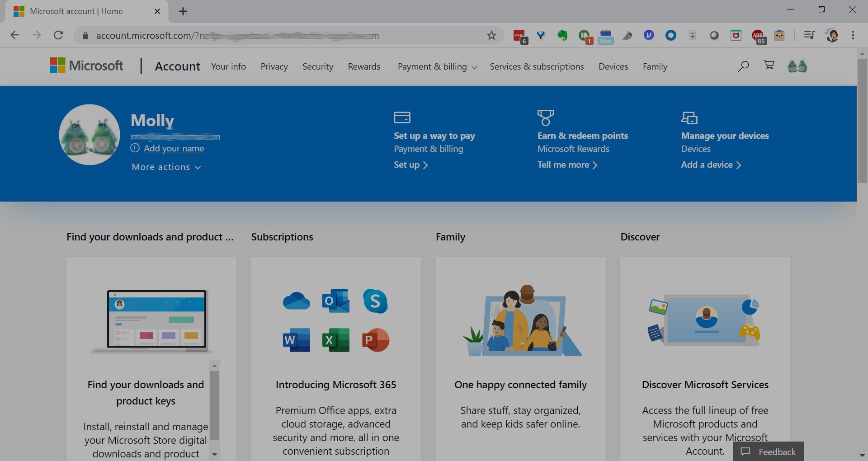The height and width of the screenshot is (461, 868).
Task: Open the blue V circle extension
Action: (649, 35)
